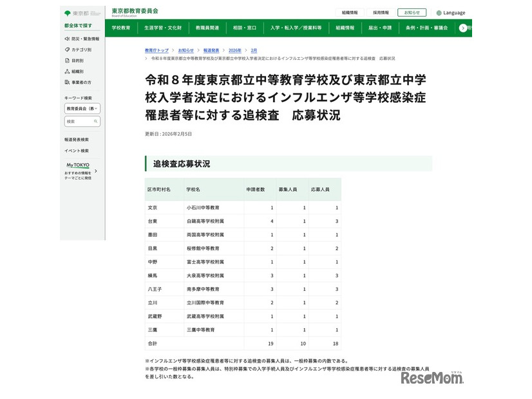Click the 目的別 document icon
The image size is (532, 399).
pyautogui.click(x=67, y=60)
